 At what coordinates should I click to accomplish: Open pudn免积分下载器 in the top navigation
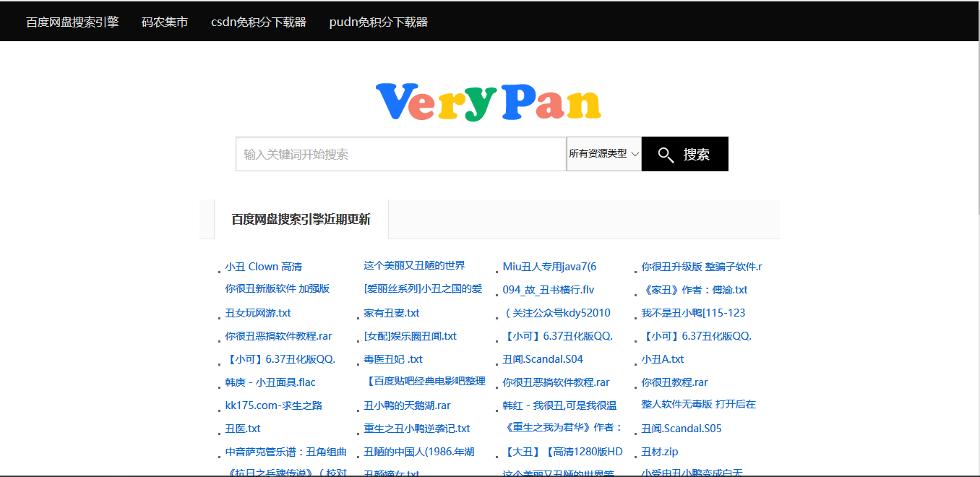379,22
